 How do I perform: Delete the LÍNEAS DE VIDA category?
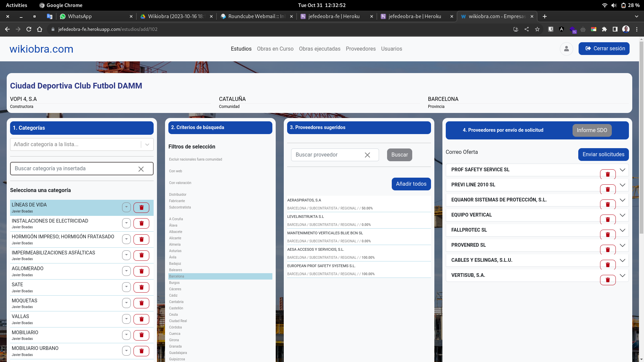141,207
